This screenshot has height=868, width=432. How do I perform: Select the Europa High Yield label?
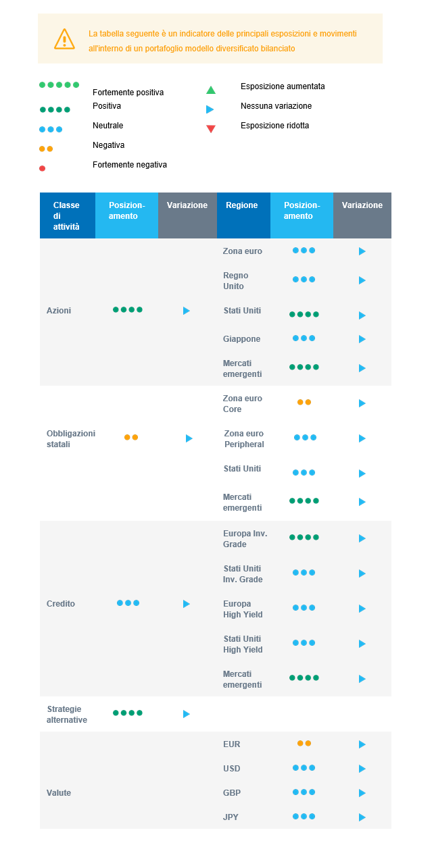243,609
